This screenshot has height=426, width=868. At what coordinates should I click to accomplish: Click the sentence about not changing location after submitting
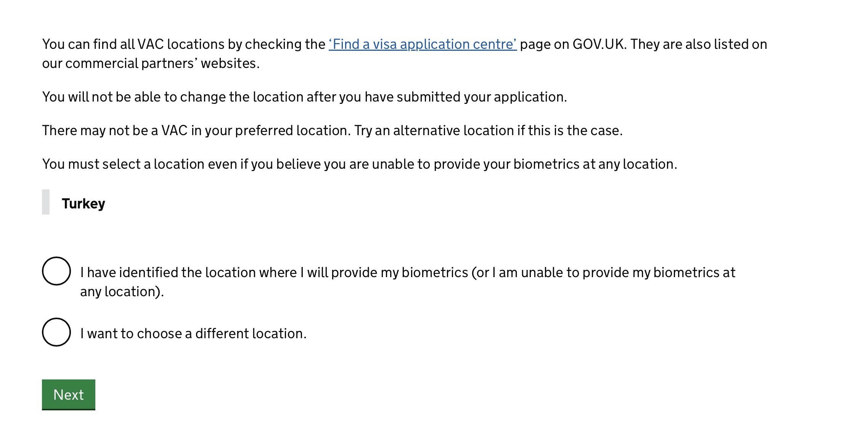pyautogui.click(x=305, y=97)
